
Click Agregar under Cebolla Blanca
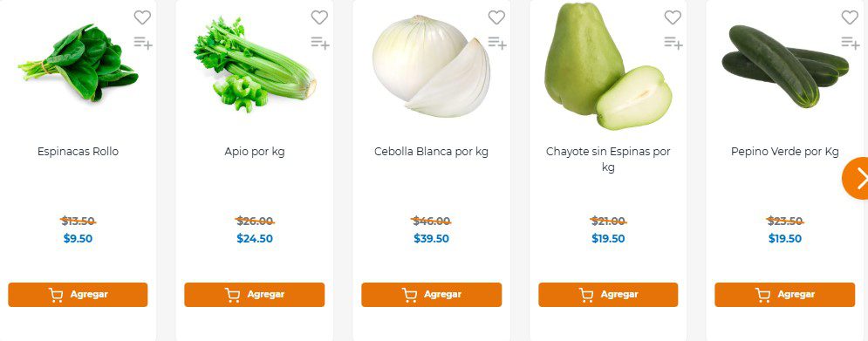(432, 295)
